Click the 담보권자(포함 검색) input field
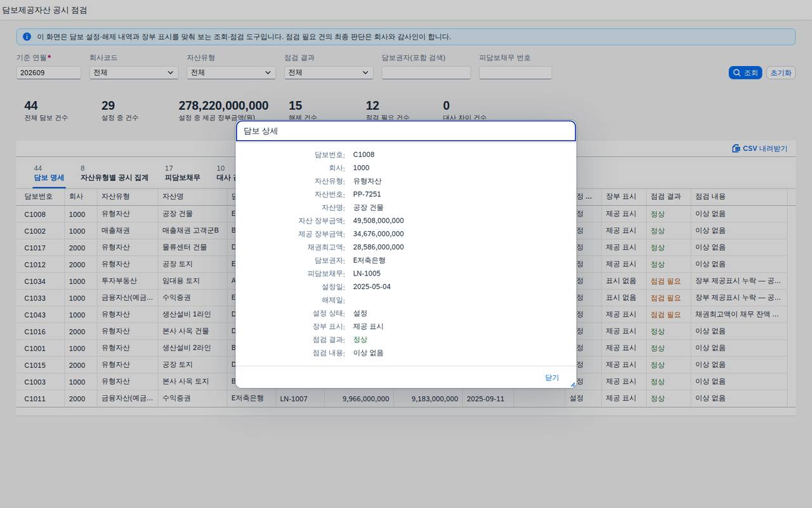 426,72
